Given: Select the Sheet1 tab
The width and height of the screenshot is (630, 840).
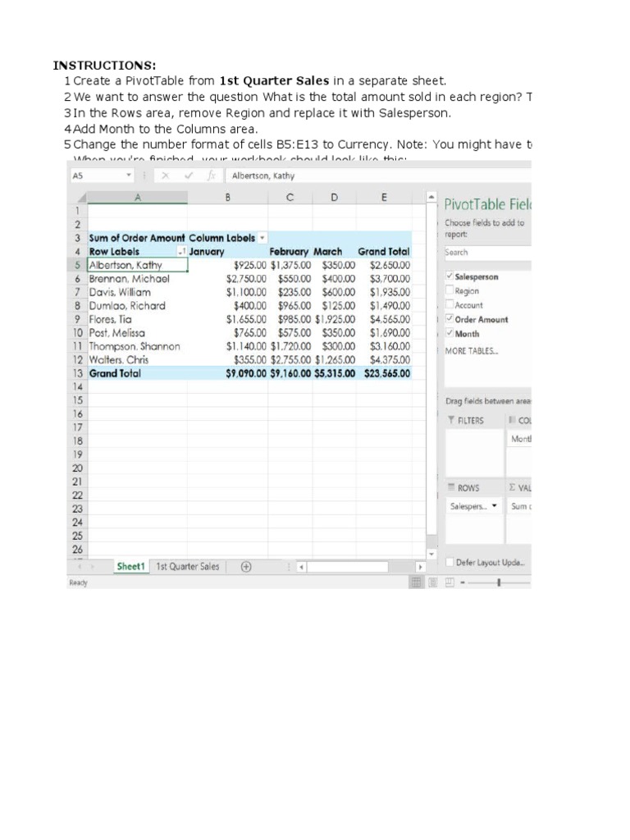Looking at the screenshot, I should point(130,567).
